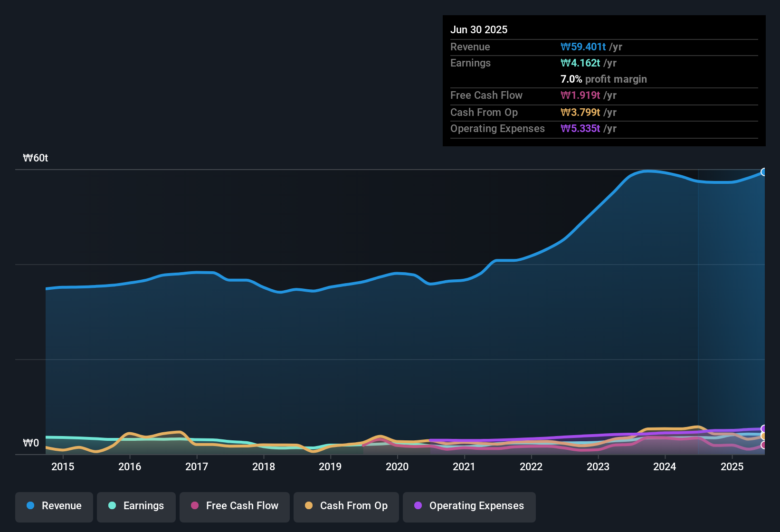Toggle the Earnings series visibility
Image resolution: width=780 pixels, height=532 pixels.
(136, 506)
